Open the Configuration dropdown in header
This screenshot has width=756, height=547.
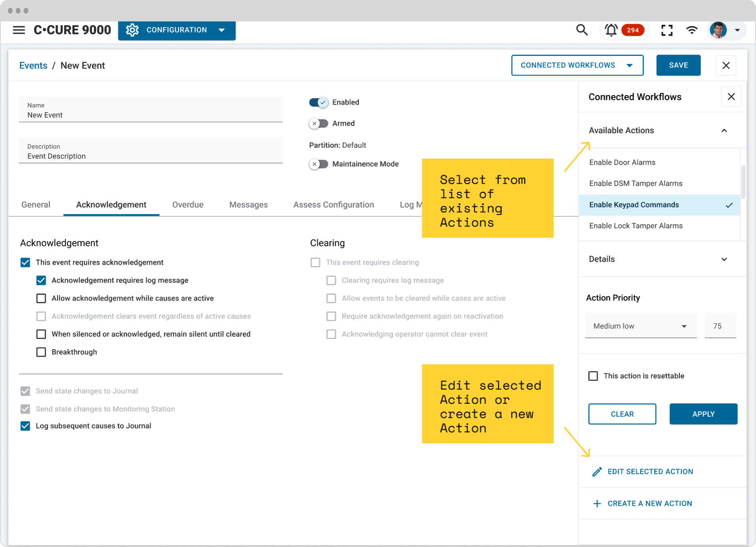pos(177,30)
